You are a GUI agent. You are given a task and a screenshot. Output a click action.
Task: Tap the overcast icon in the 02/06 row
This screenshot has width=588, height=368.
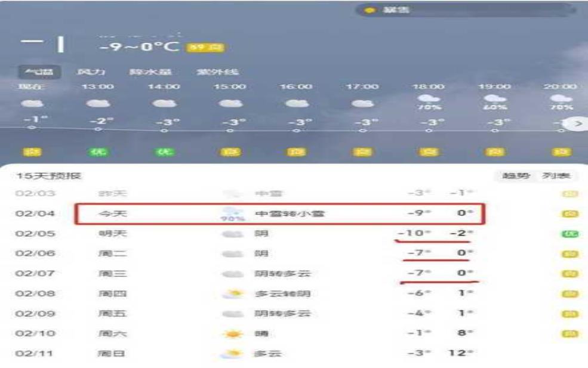click(233, 253)
